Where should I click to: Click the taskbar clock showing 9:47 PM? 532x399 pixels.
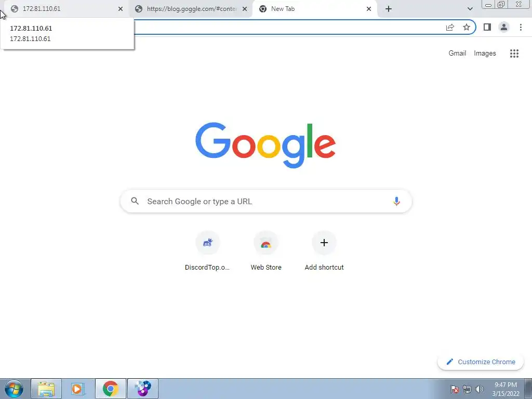(x=506, y=389)
